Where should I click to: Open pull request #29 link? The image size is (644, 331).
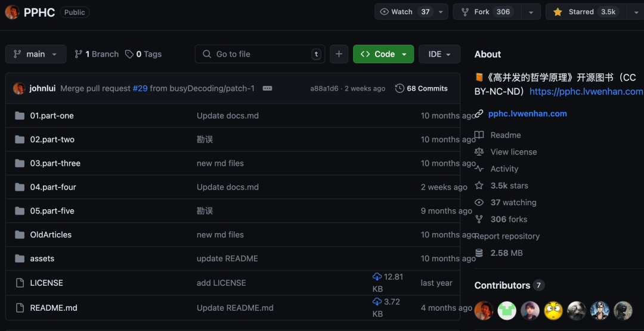click(x=140, y=88)
